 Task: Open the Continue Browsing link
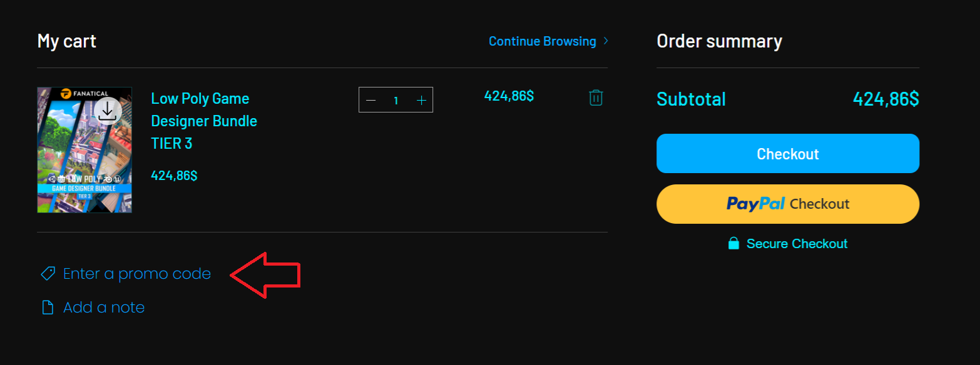pos(542,41)
